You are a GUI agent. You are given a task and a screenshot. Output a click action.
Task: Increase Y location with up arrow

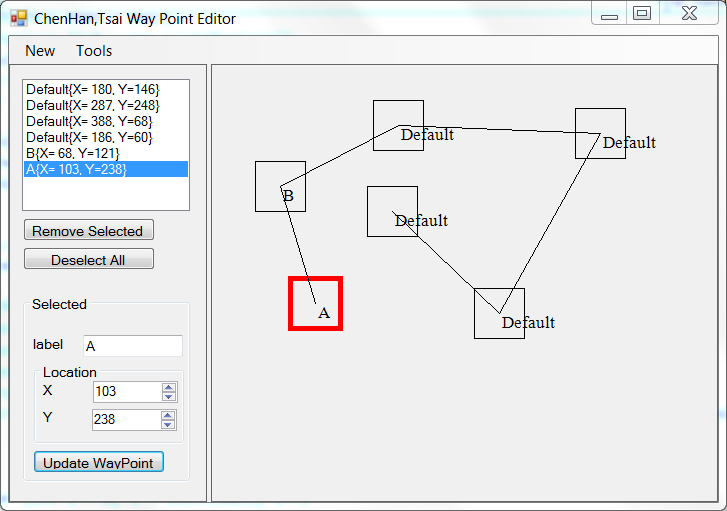pos(169,415)
